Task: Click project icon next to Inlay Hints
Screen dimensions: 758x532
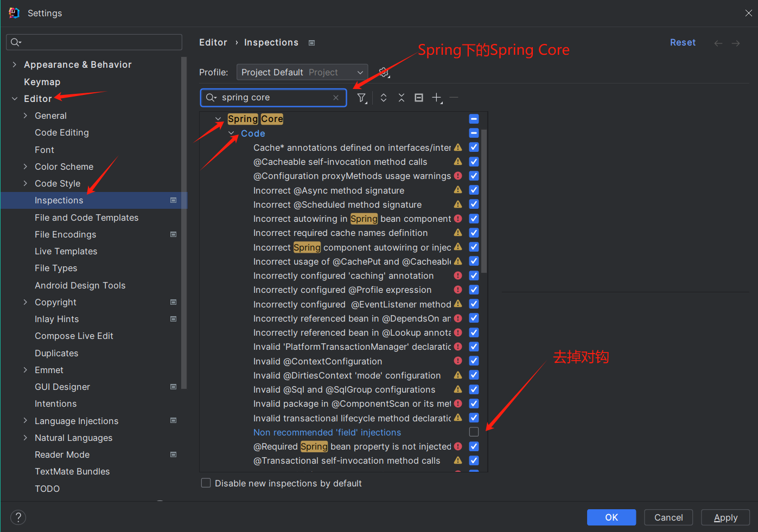Action: point(174,319)
